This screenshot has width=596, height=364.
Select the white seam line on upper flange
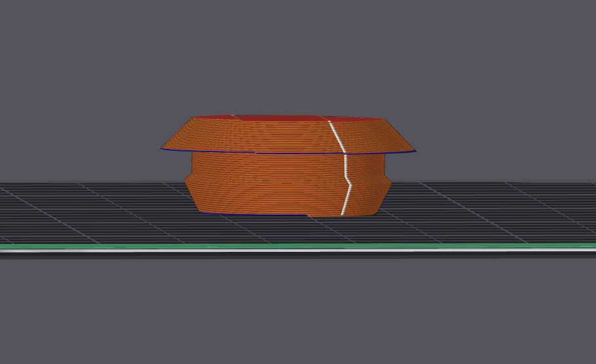pos(337,137)
